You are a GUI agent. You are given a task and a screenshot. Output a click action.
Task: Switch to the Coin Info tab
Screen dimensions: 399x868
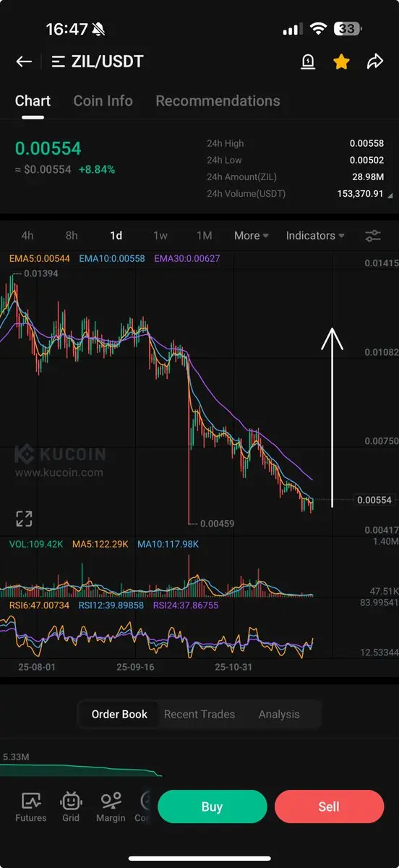[x=103, y=101]
